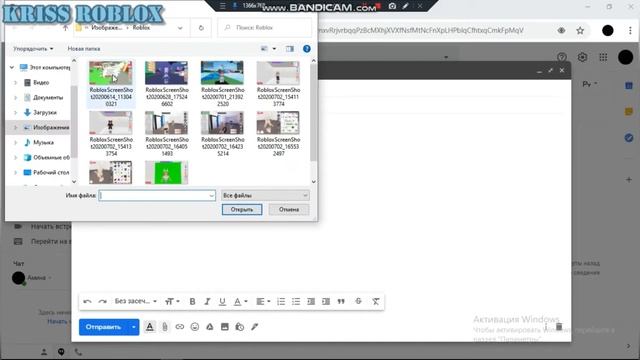640x360 pixels.
Task: Click the insert signature pen icon
Action: (255, 327)
